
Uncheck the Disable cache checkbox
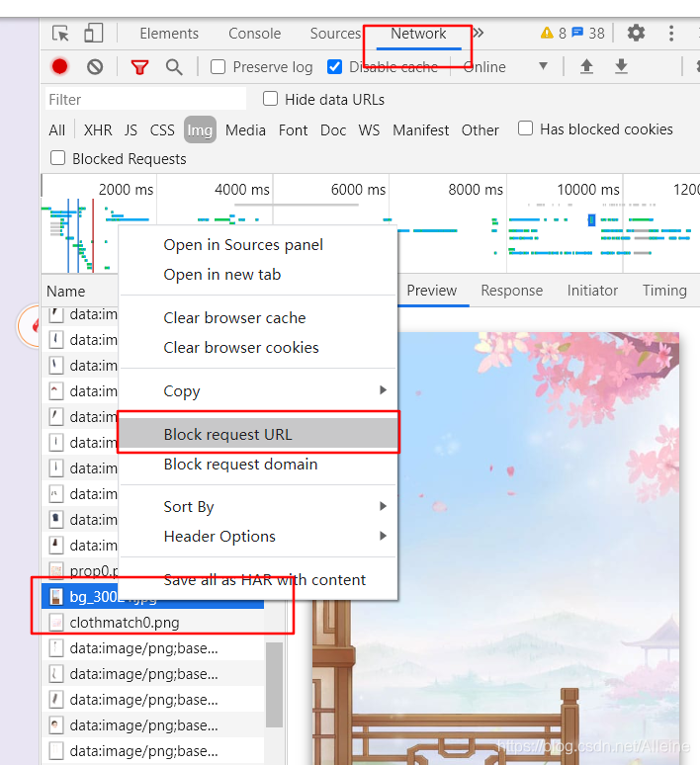[334, 67]
